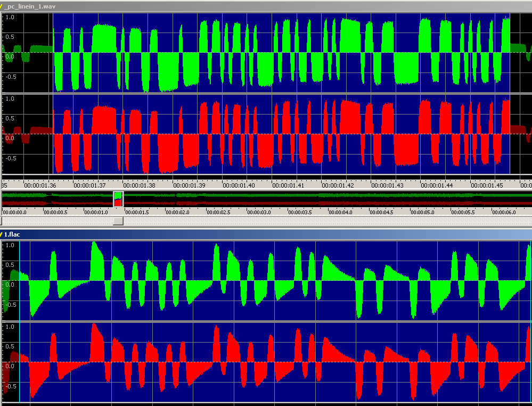Click the empty scrollbar track right of thumb
The image size is (532, 406).
[x=320, y=221]
